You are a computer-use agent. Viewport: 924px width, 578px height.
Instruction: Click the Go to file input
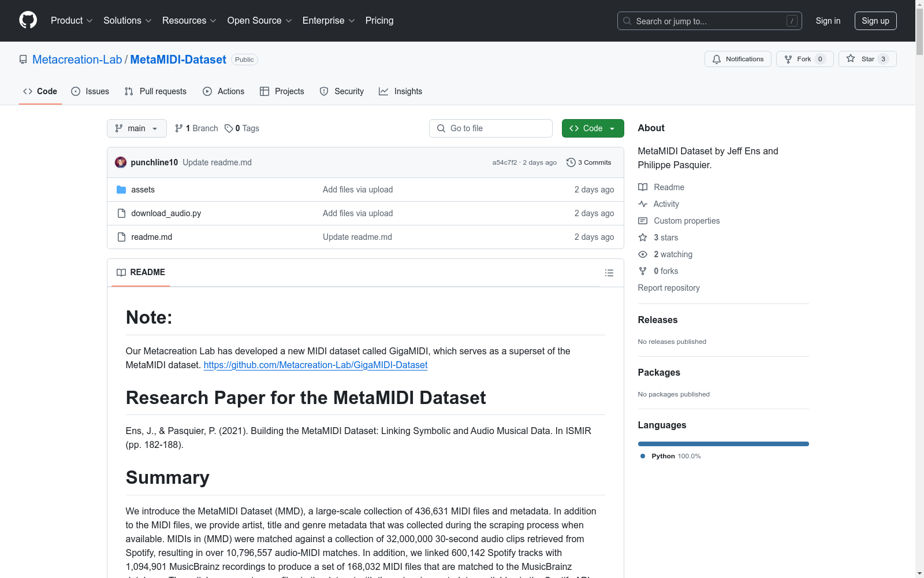tap(491, 128)
